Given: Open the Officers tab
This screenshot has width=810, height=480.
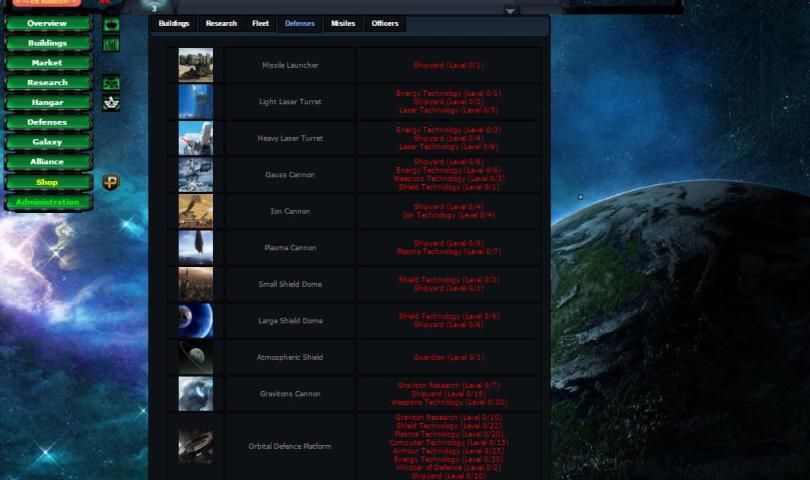Looking at the screenshot, I should coord(384,23).
